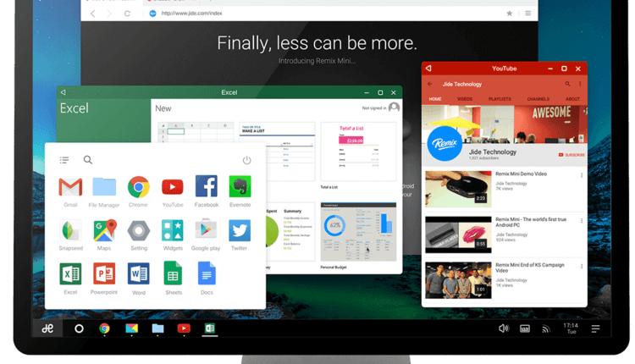This screenshot has height=364, width=635.
Task: Open YouTube overflow menu in red header
Action: 580,84
